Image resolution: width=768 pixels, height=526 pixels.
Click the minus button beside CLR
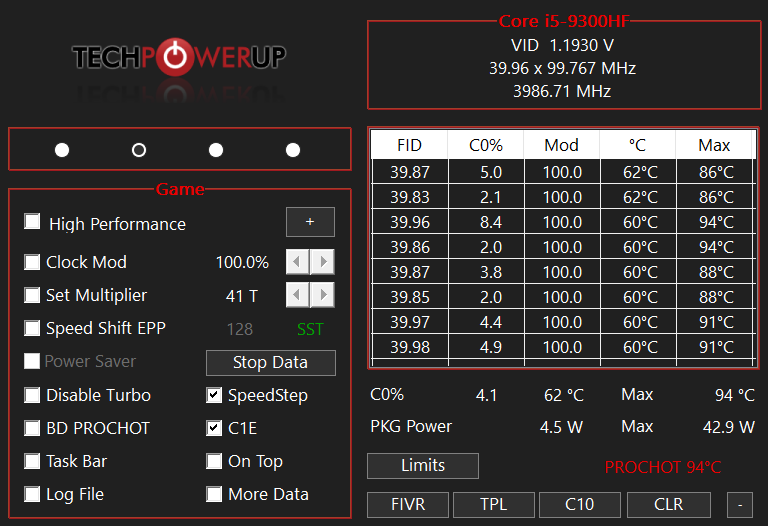coord(740,504)
